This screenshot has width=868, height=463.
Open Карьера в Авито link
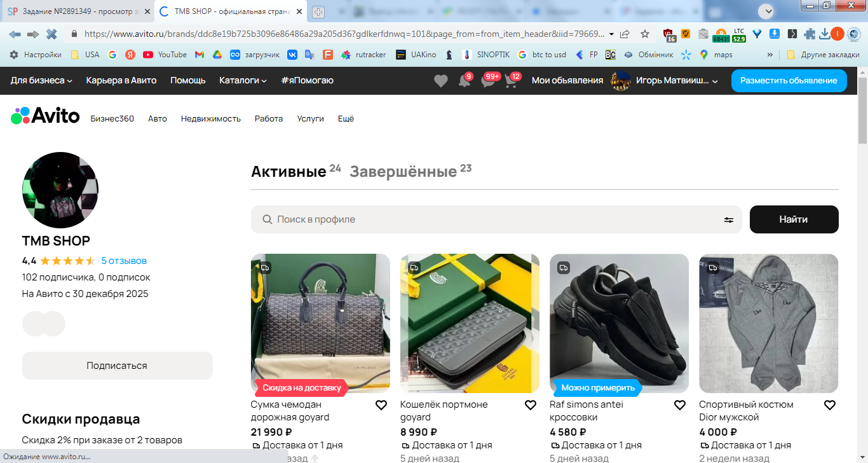[x=121, y=81]
